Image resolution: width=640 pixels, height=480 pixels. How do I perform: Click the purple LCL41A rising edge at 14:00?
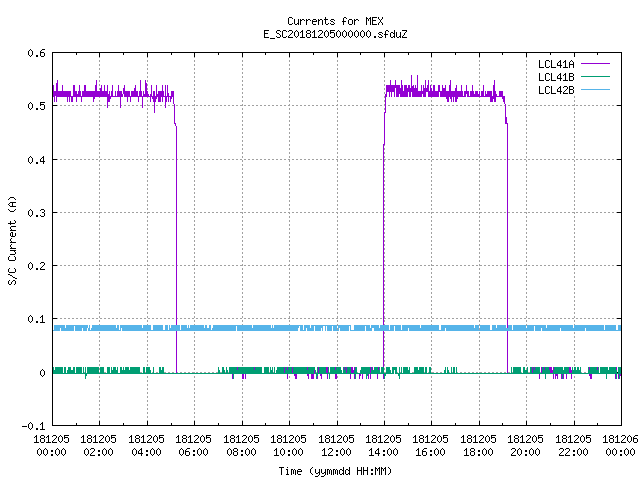point(384,245)
